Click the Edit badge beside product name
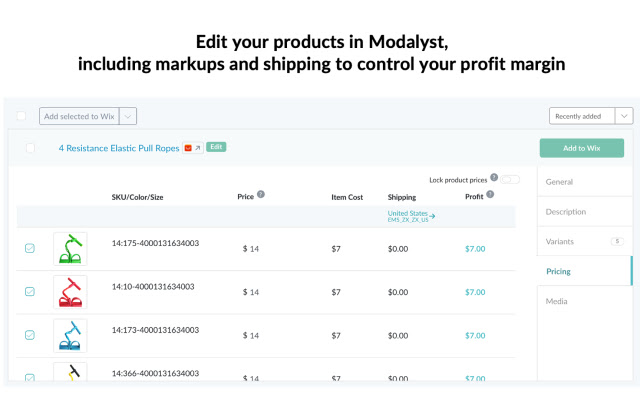640x400 pixels. pyautogui.click(x=216, y=147)
